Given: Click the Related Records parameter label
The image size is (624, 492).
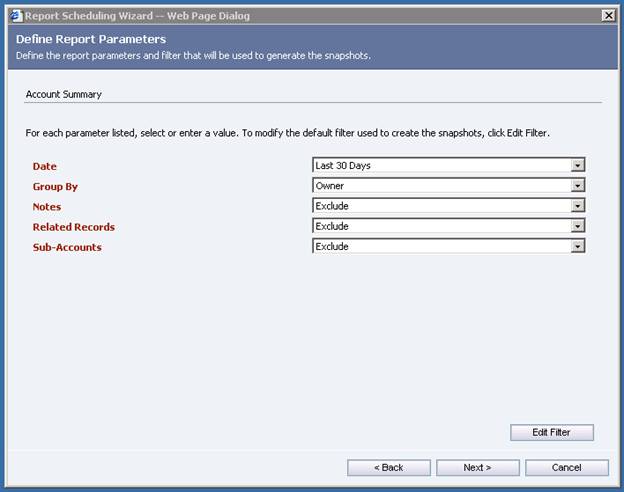Looking at the screenshot, I should pyautogui.click(x=73, y=227).
